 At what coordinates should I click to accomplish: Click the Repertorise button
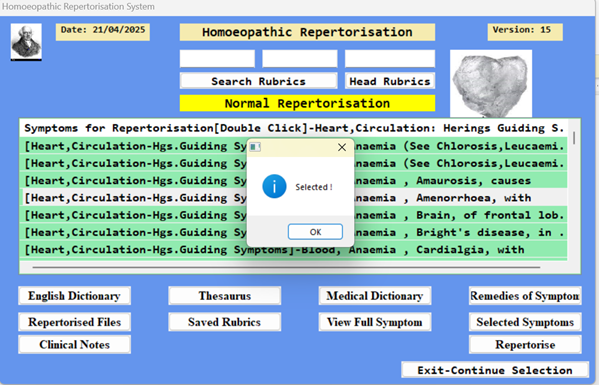coord(525,345)
